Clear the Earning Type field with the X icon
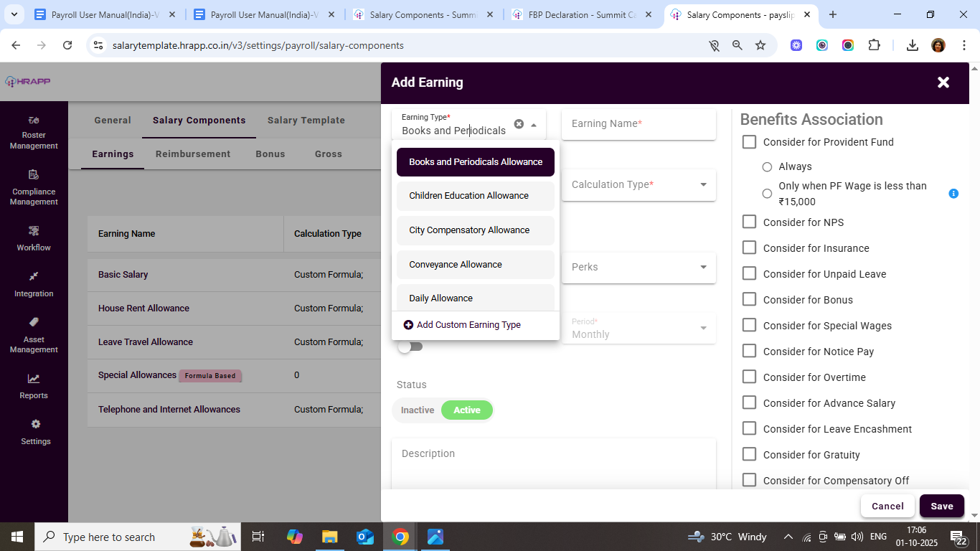The image size is (980, 551). point(519,124)
